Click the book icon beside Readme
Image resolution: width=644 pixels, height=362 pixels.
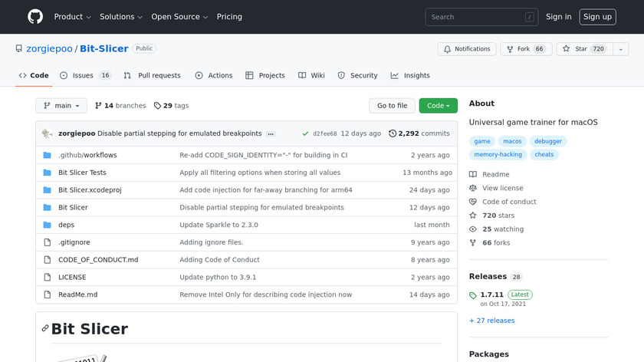pos(473,174)
